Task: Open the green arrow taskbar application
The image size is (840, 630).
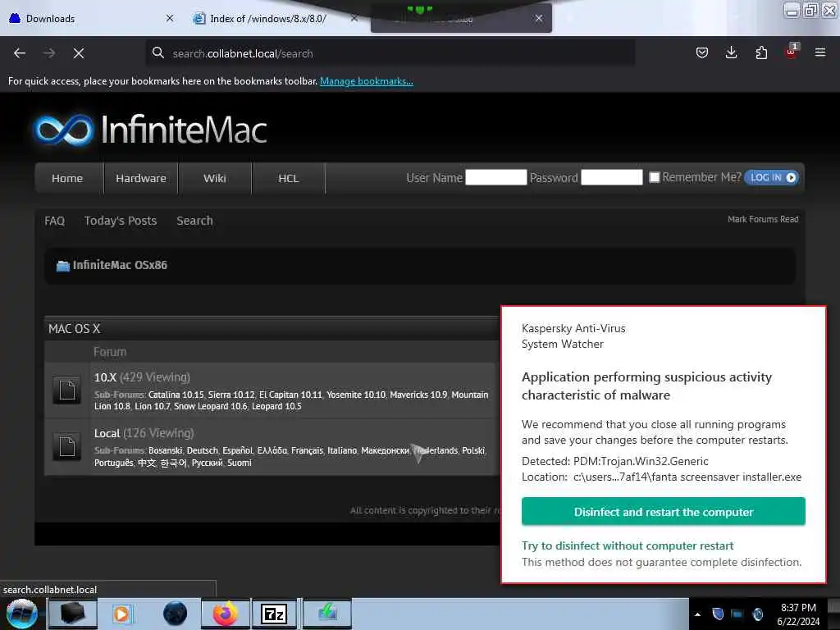Action: click(327, 614)
